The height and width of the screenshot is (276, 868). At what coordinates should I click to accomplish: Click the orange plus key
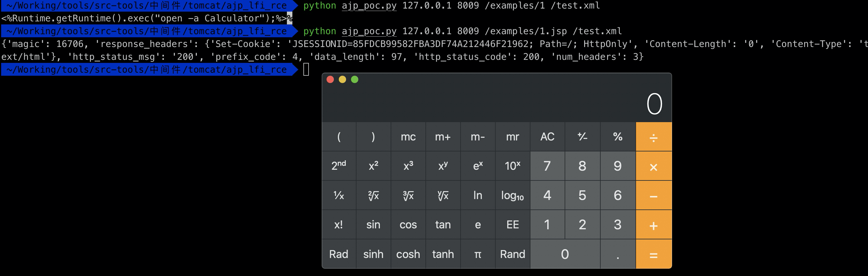[654, 225]
